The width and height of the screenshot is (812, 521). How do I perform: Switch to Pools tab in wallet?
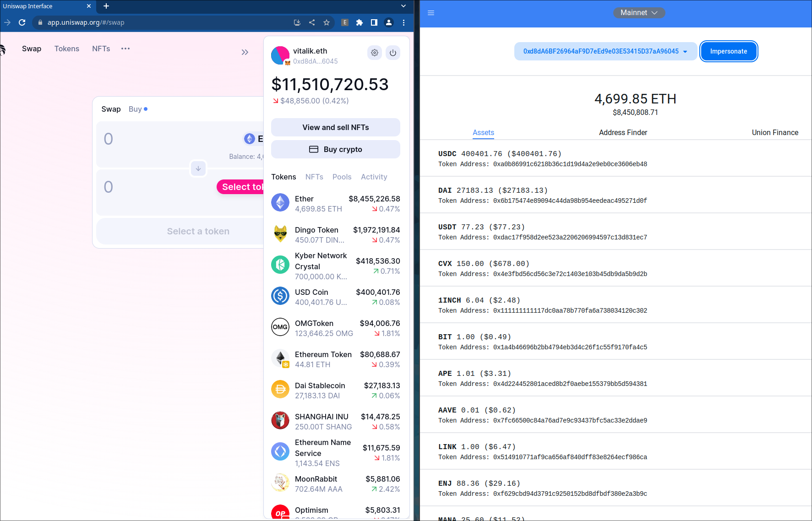342,177
